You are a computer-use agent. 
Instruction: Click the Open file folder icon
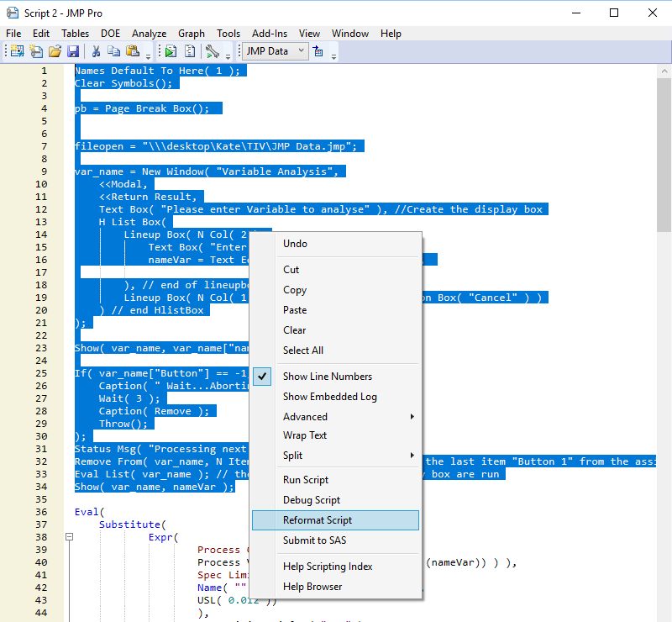[55, 51]
